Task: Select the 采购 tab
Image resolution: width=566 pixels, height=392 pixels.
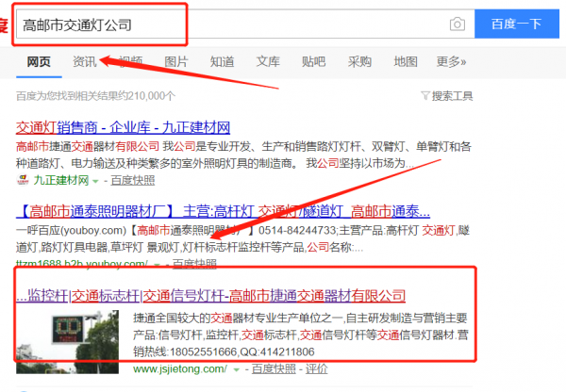Action: point(359,62)
